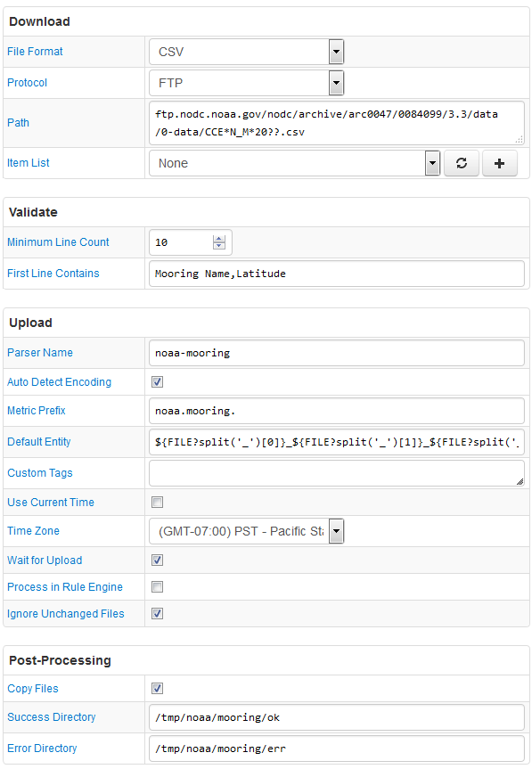Click the Parser Name label link
The width and height of the screenshot is (532, 769).
[40, 353]
